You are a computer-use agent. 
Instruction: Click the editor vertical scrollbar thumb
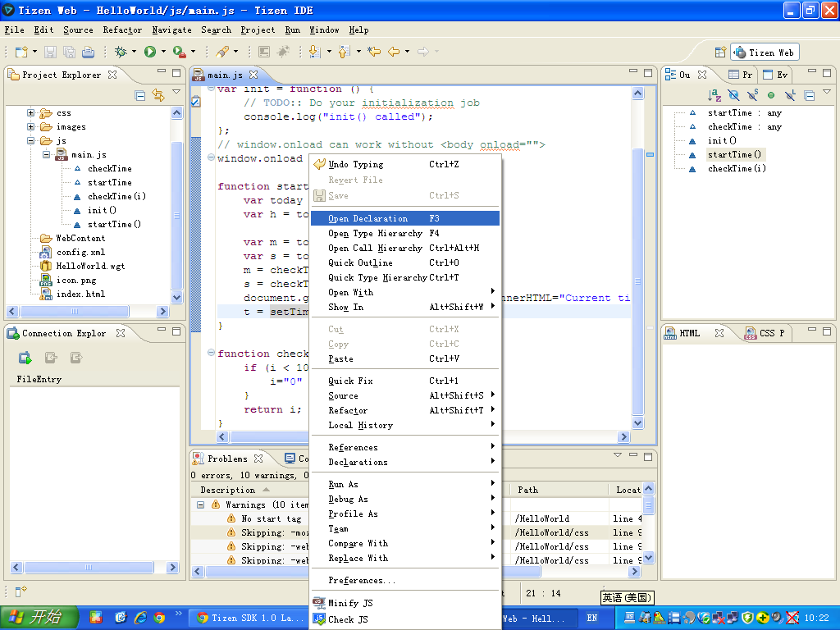(637, 281)
